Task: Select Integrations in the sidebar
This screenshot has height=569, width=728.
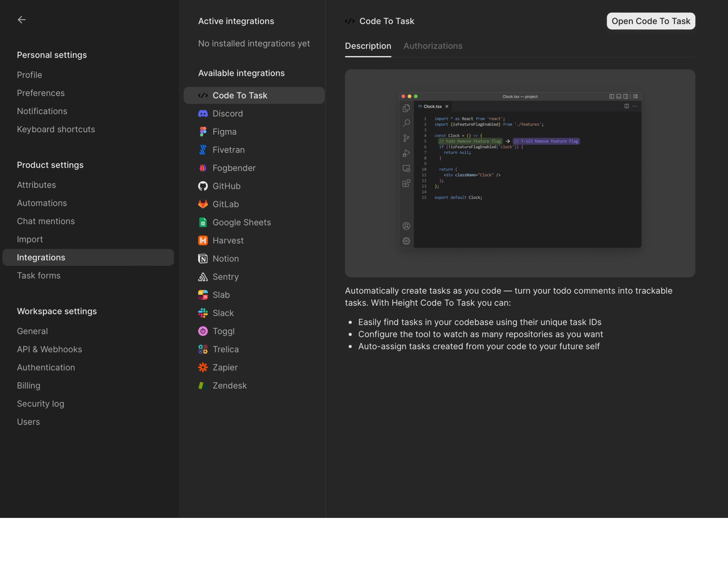Action: tap(88, 257)
